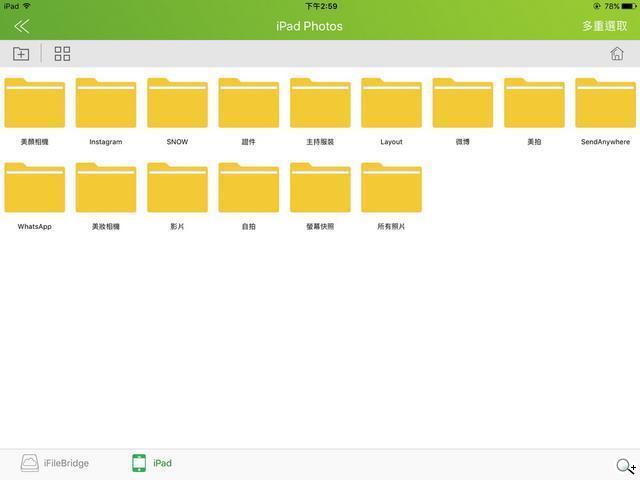
Task: Tap the magnifier search icon
Action: point(626,466)
